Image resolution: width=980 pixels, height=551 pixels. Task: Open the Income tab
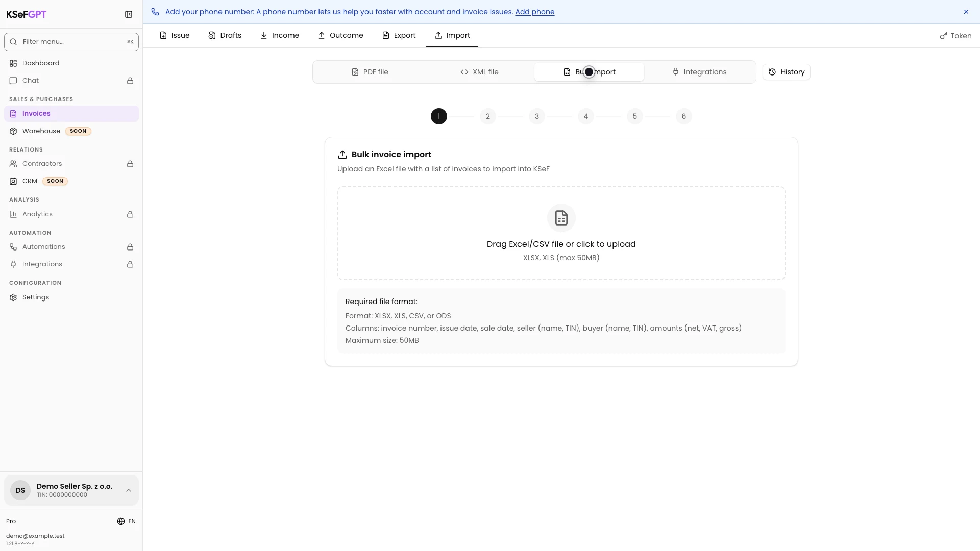[x=280, y=35]
